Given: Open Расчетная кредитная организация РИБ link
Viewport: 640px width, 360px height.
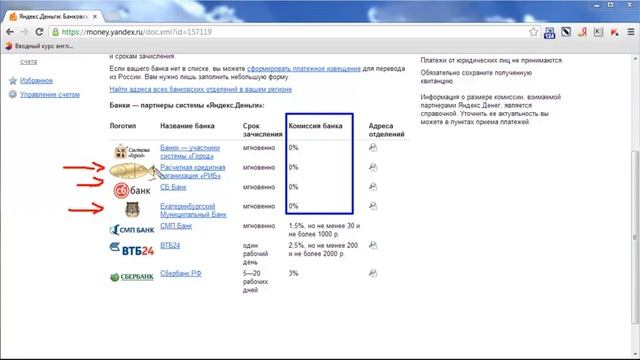Looking at the screenshot, I should tap(193, 171).
